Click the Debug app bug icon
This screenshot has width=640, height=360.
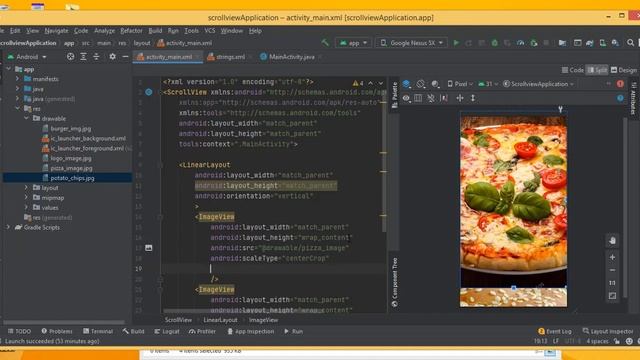click(495, 42)
